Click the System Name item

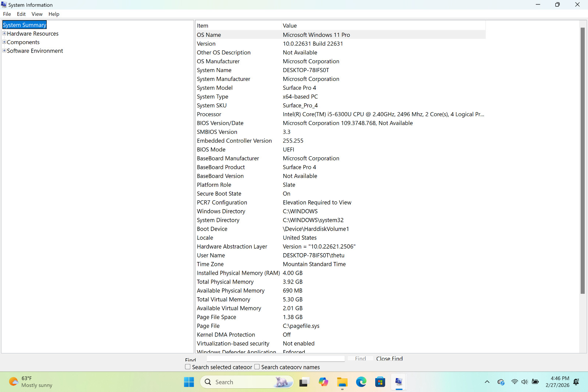click(x=214, y=70)
